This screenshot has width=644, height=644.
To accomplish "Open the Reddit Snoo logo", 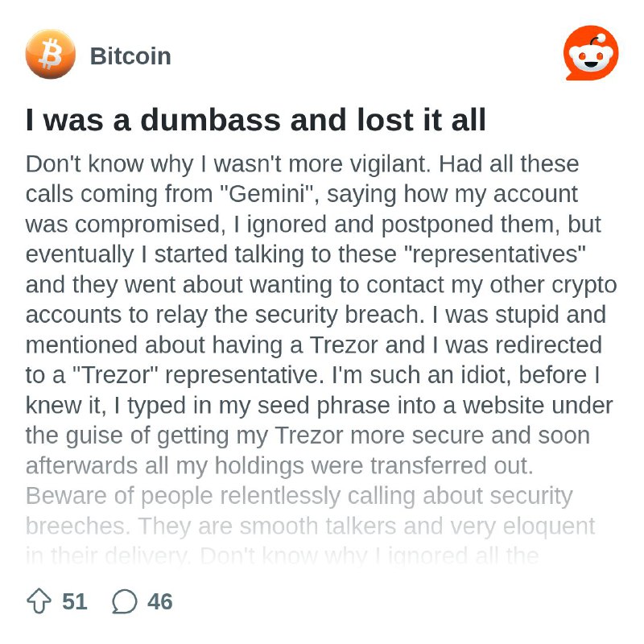I will 591,52.
